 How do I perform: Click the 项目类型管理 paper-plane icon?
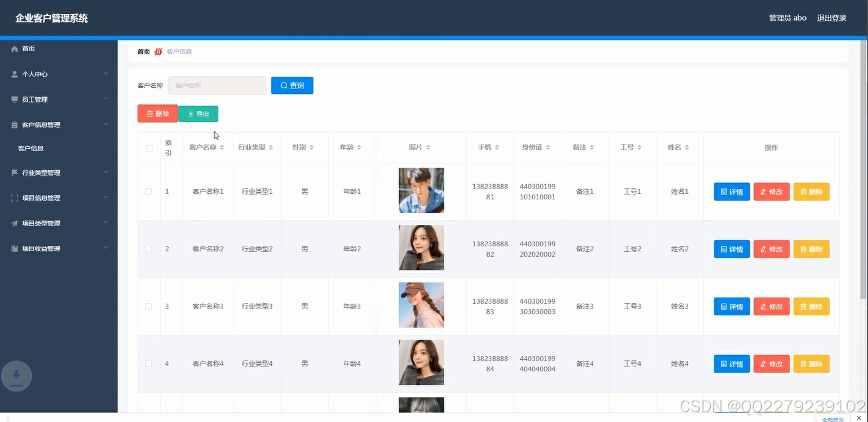click(x=14, y=223)
